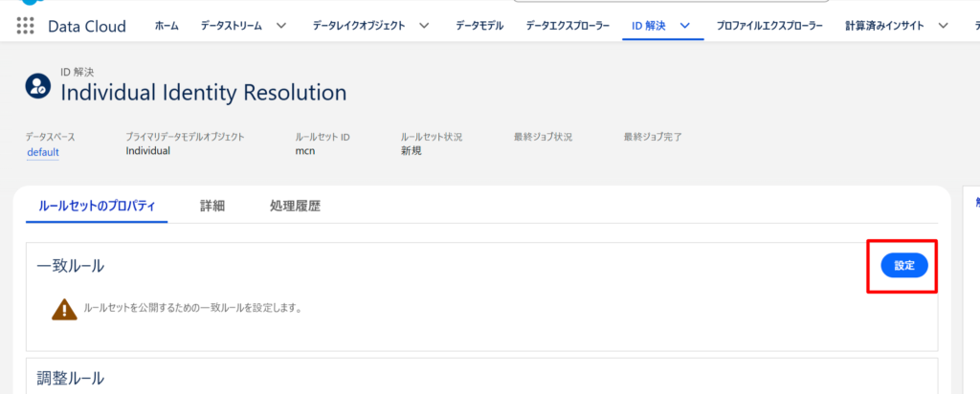Click the 一致ルール section heading
The image size is (980, 394).
tap(71, 266)
